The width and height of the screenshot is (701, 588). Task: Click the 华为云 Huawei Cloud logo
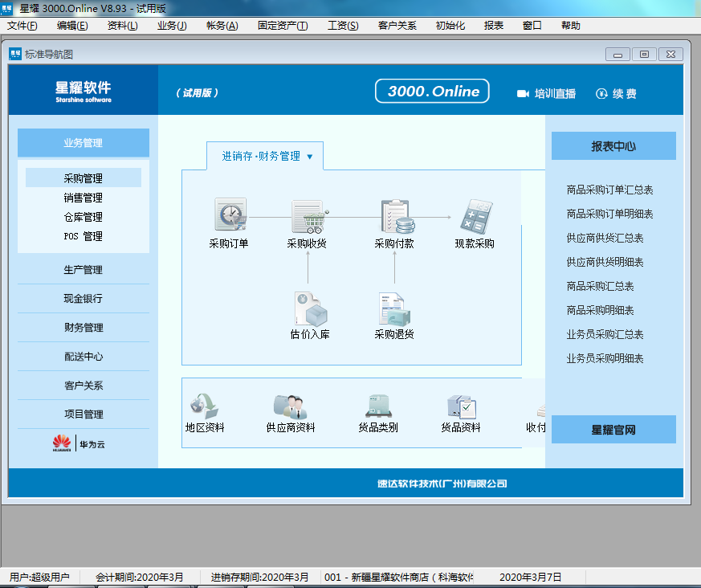(x=79, y=444)
